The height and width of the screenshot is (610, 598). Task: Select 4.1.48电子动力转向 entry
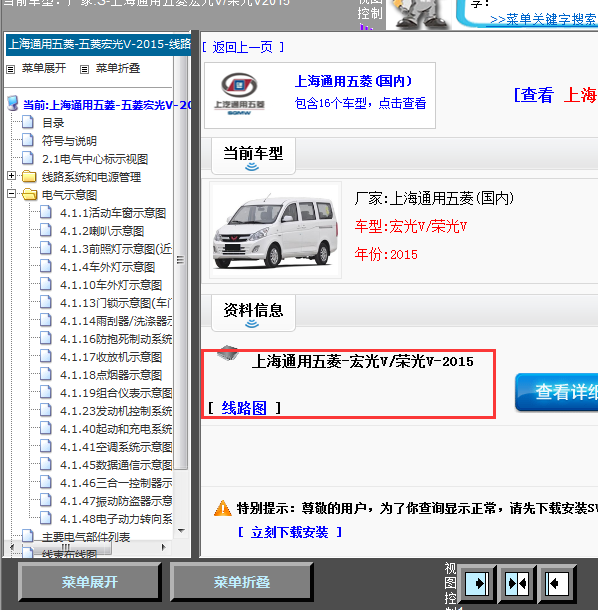(x=116, y=519)
